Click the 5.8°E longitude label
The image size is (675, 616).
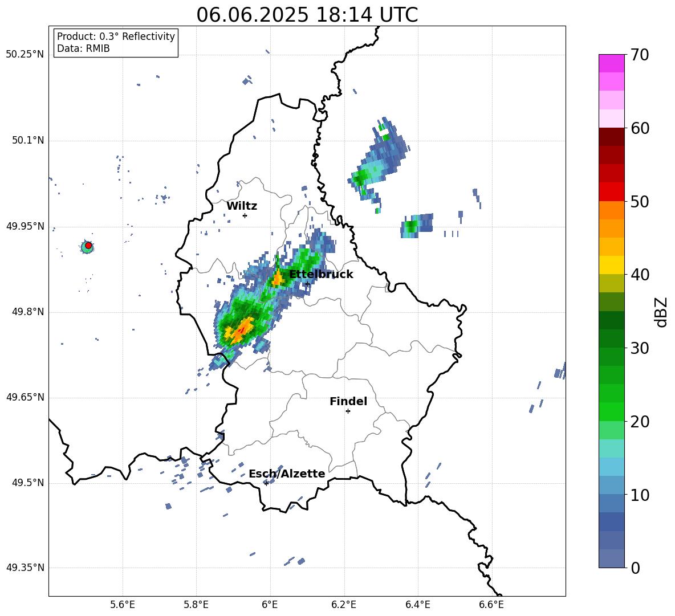[x=196, y=605]
